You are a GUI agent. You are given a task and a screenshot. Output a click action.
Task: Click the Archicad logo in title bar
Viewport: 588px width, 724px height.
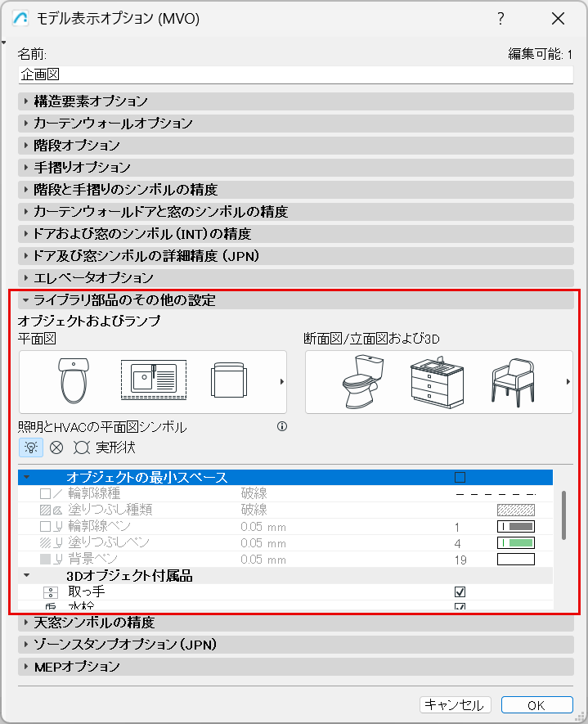pyautogui.click(x=20, y=19)
